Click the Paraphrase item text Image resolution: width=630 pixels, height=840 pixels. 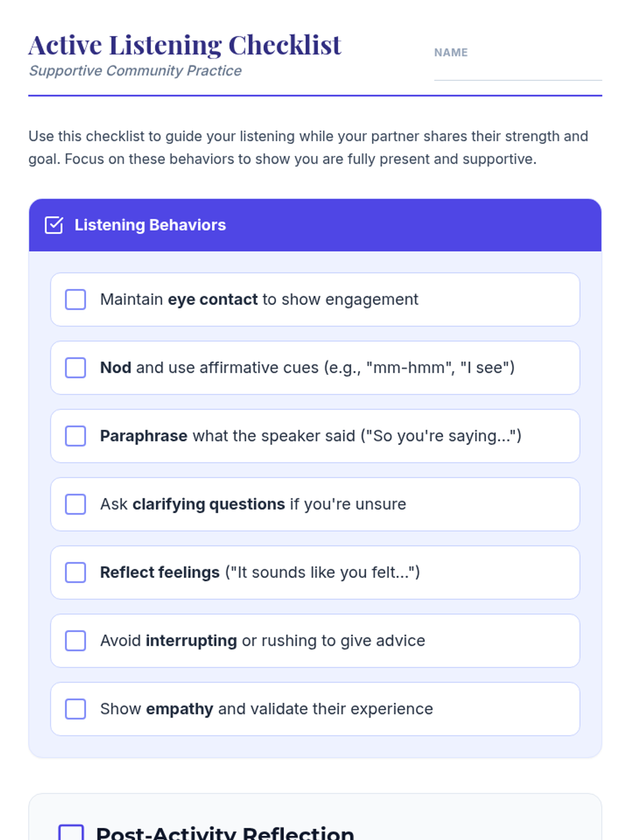(x=310, y=436)
